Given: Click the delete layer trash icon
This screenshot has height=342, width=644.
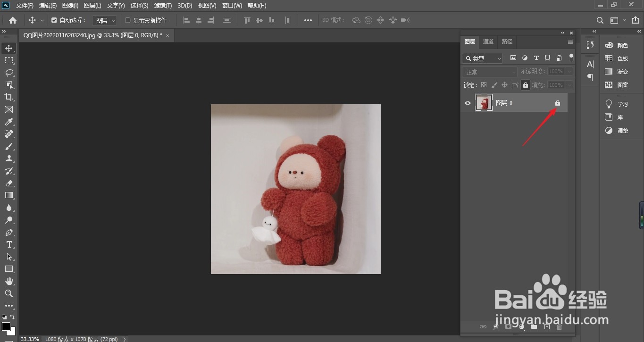Looking at the screenshot, I should point(560,326).
